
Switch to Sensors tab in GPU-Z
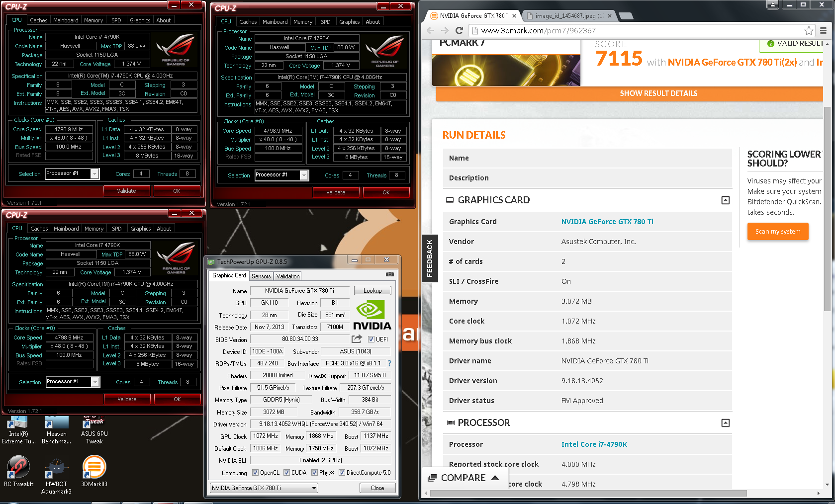click(261, 276)
